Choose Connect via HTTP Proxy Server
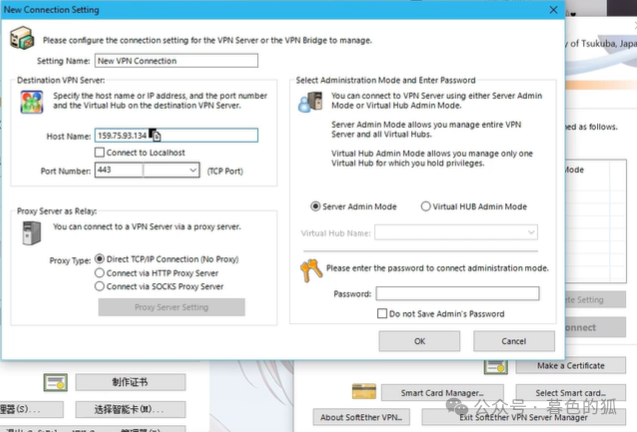637x432 pixels. (x=99, y=272)
